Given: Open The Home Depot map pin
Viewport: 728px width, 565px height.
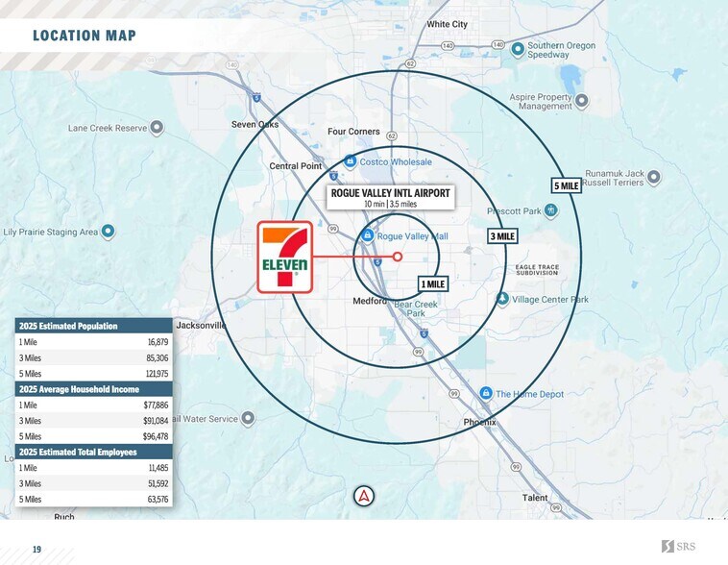Looking at the screenshot, I should (x=486, y=394).
